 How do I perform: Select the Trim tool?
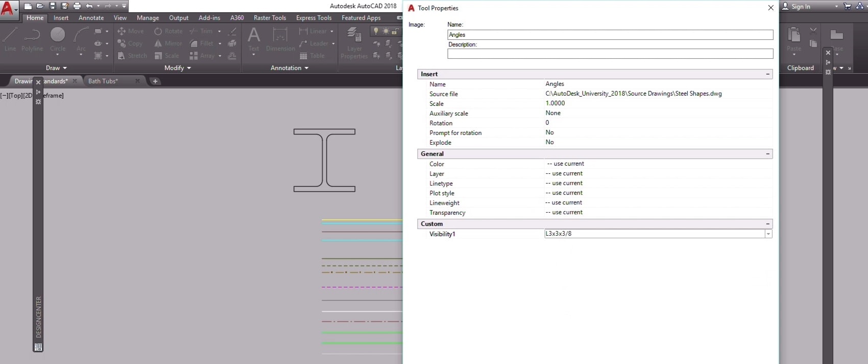(x=201, y=31)
